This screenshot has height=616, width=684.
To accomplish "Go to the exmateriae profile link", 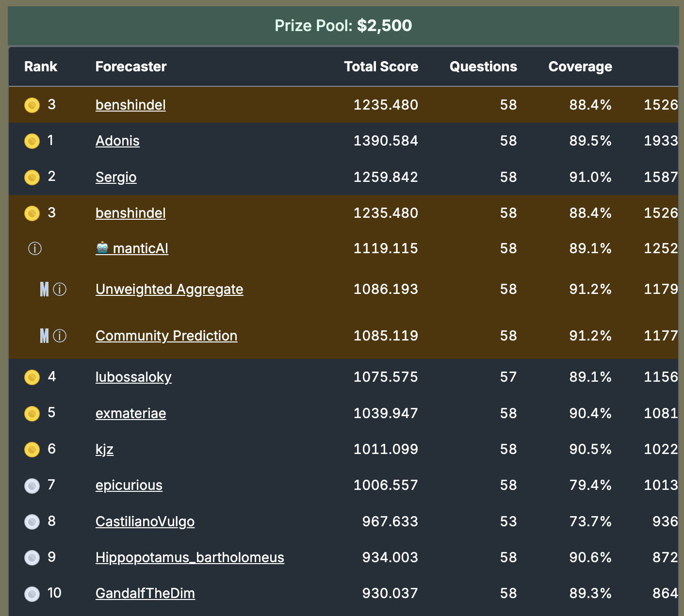I will (x=131, y=413).
